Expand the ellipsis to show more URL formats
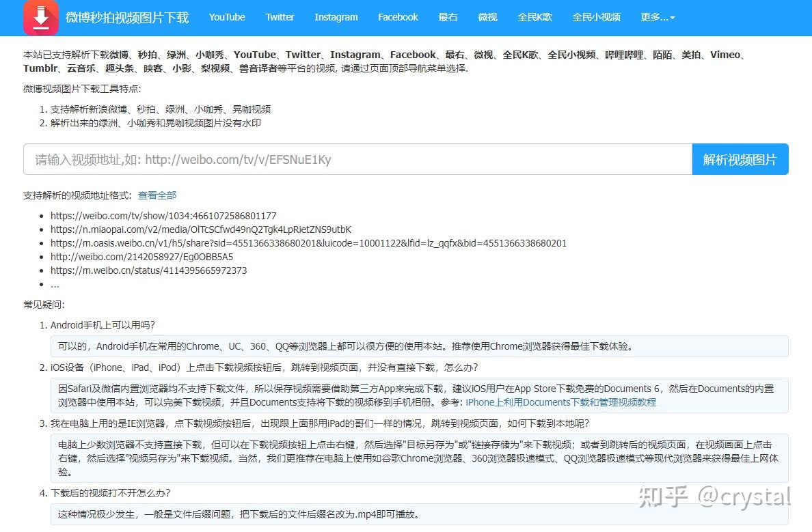Image resolution: width=812 pixels, height=532 pixels. [55, 284]
